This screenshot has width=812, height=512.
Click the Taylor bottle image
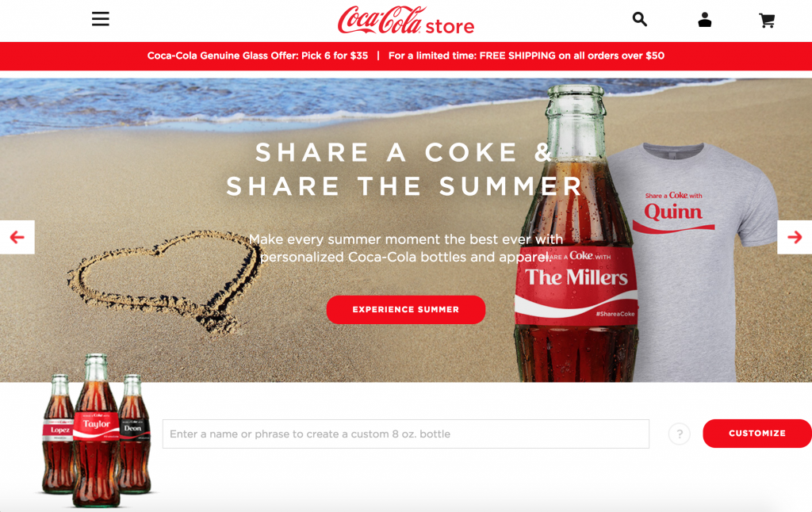[96, 430]
